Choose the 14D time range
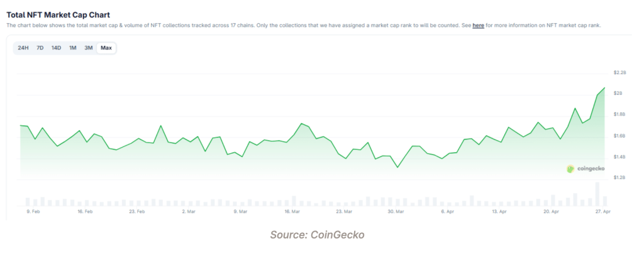 pos(57,48)
